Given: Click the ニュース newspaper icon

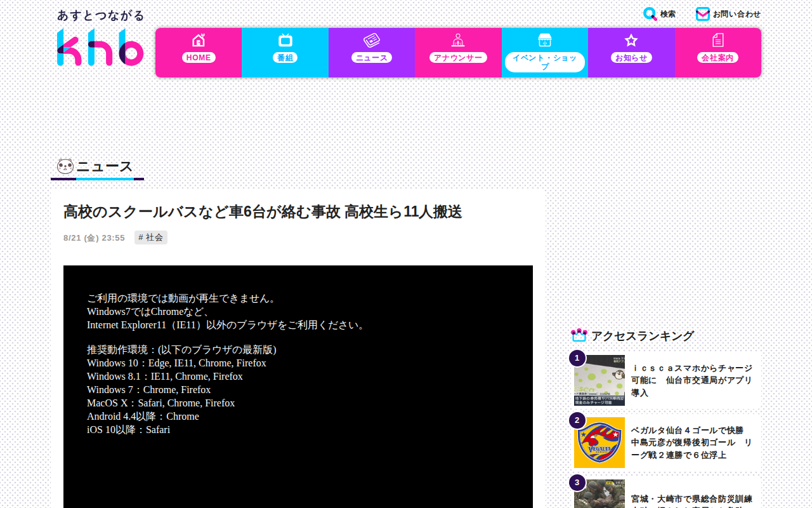Looking at the screenshot, I should coord(372,40).
